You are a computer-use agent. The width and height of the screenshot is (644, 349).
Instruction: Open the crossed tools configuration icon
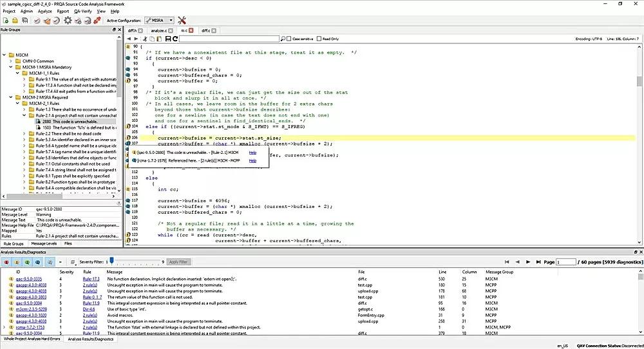(182, 20)
